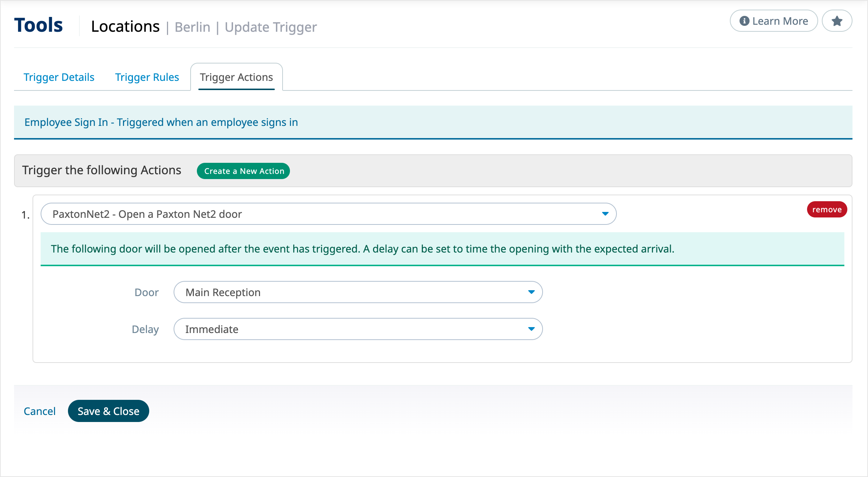Screen dimensions: 868x477
Task: Click the Cancel link
Action: [x=40, y=411]
